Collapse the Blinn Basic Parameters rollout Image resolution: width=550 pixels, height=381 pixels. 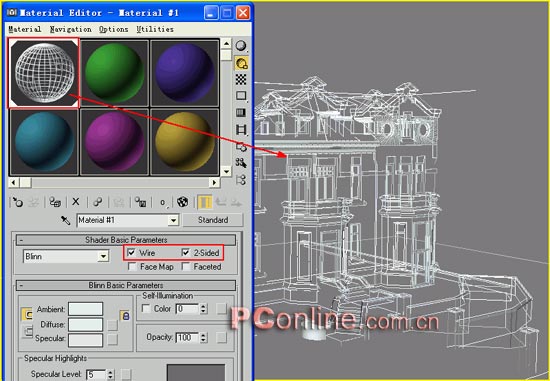[126, 285]
